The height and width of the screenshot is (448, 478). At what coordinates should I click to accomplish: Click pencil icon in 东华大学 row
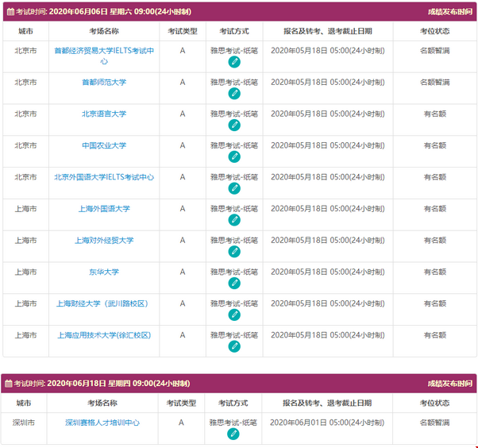point(234,284)
